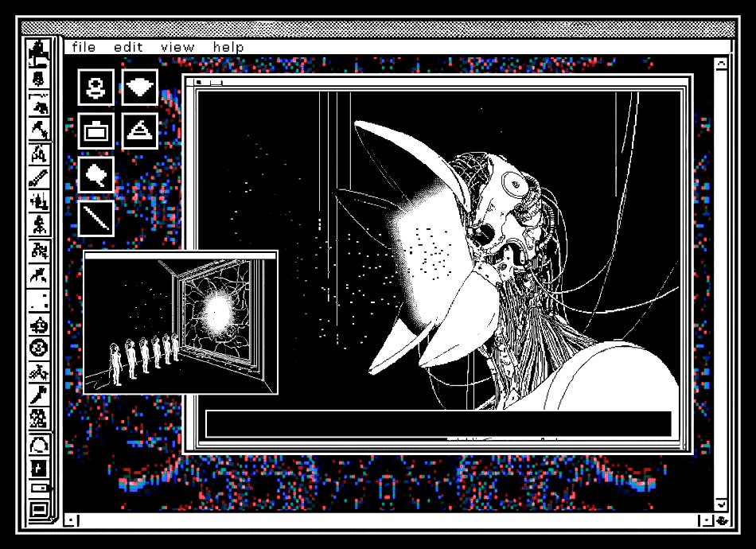Click the scroll down arrow of the vertical scrollbar
Screen dimensions: 756x549
click(x=721, y=504)
